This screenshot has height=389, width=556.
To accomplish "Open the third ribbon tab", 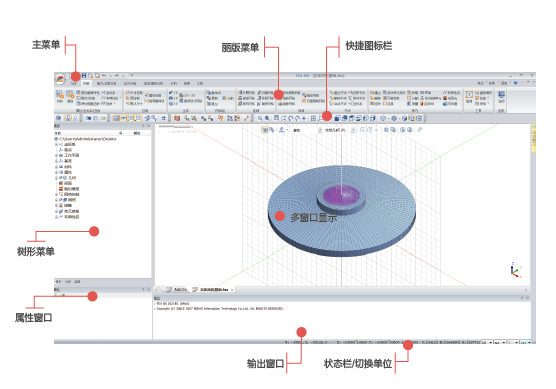I will 106,83.
